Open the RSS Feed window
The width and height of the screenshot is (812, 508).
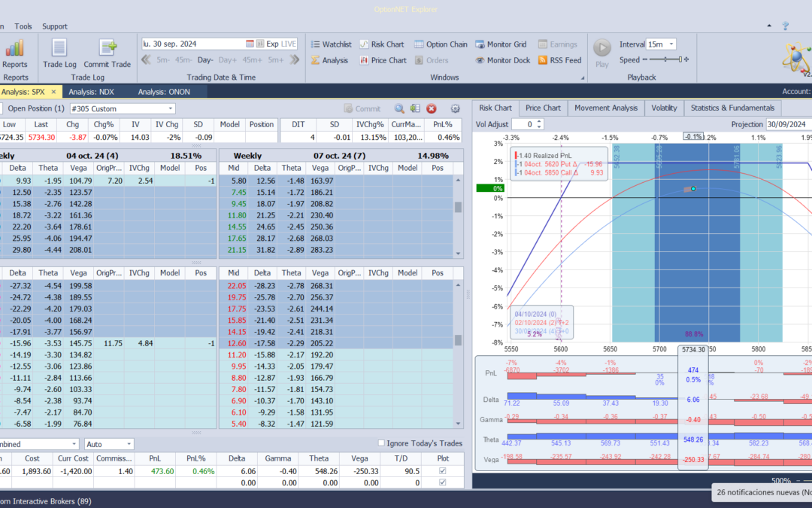tap(558, 60)
